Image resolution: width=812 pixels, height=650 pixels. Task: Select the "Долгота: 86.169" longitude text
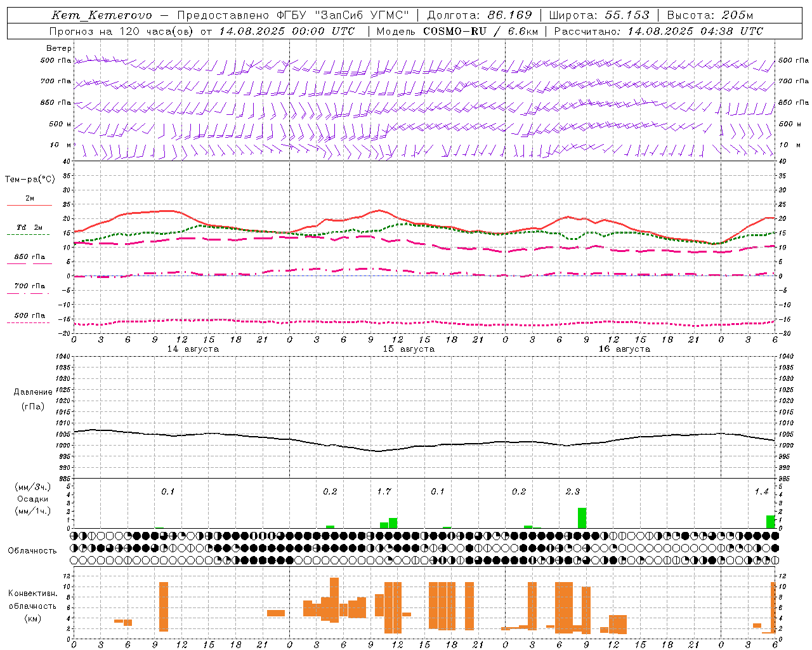point(480,15)
